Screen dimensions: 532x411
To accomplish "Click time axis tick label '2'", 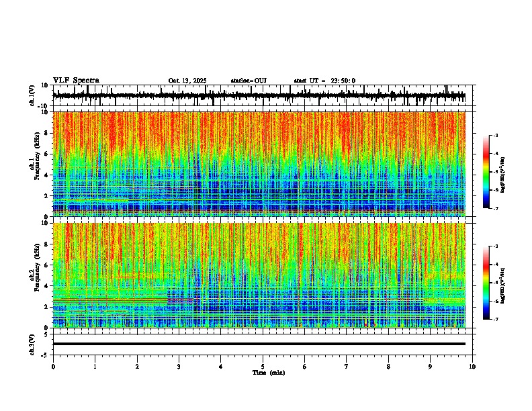I will pyautogui.click(x=137, y=367).
